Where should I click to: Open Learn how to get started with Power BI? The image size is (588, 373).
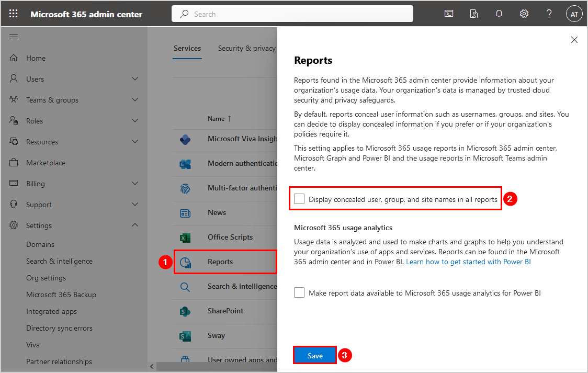(x=468, y=262)
